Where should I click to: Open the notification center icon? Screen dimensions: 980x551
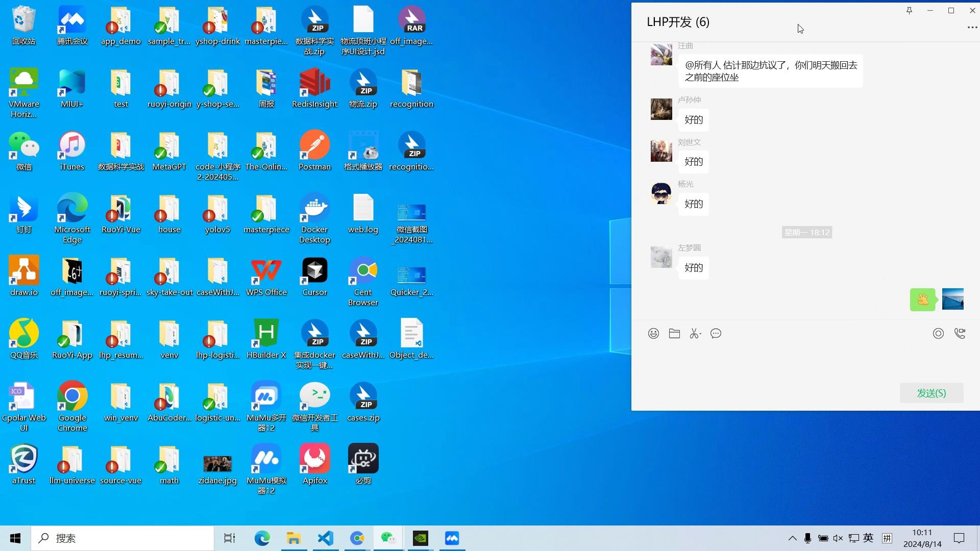(959, 538)
